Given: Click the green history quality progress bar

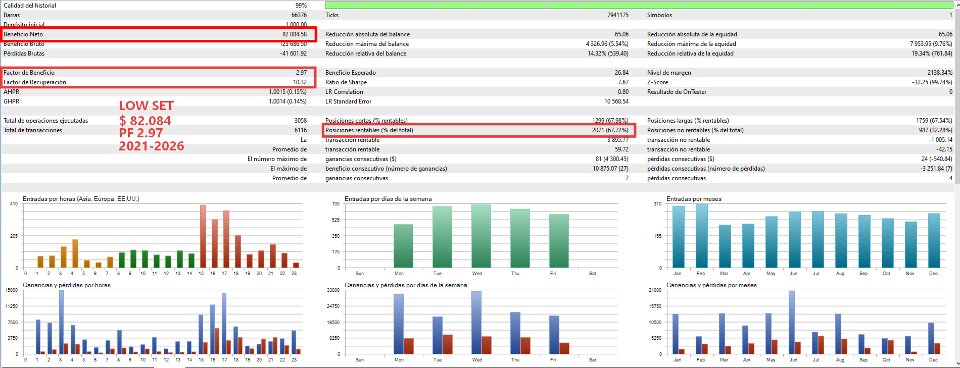Looking at the screenshot, I should click(641, 4).
